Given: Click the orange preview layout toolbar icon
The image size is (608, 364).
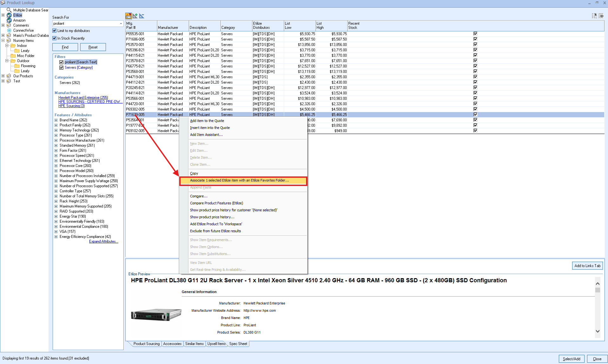Looking at the screenshot, I should 128,16.
